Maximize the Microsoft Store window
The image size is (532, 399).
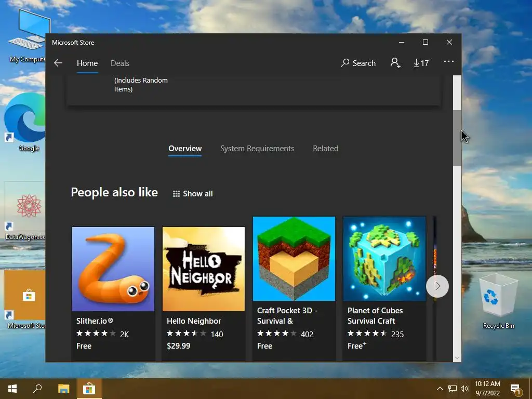click(x=425, y=42)
